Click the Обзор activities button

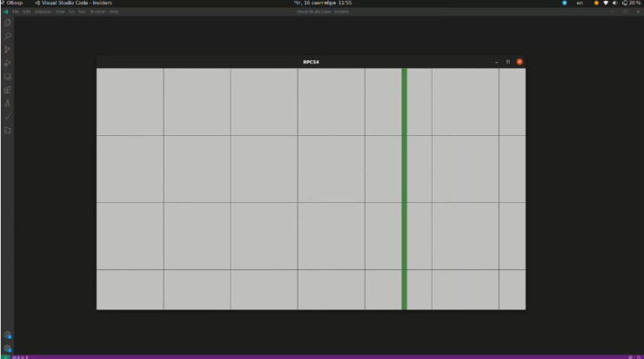(13, 3)
